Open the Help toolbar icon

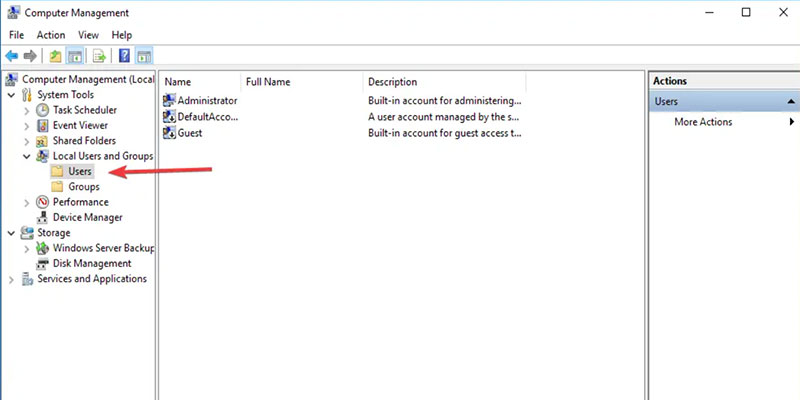pyautogui.click(x=124, y=55)
